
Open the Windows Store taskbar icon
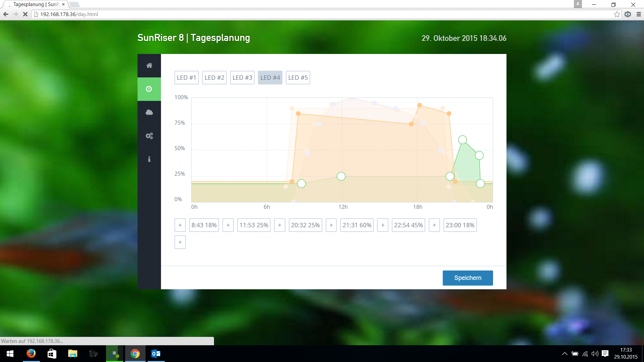pyautogui.click(x=52, y=354)
